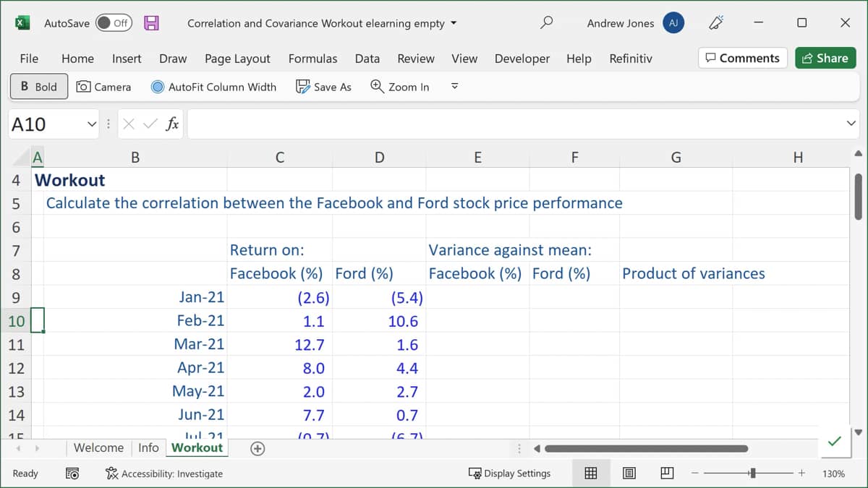
Task: Click the cell with value 12.7
Action: tap(280, 345)
